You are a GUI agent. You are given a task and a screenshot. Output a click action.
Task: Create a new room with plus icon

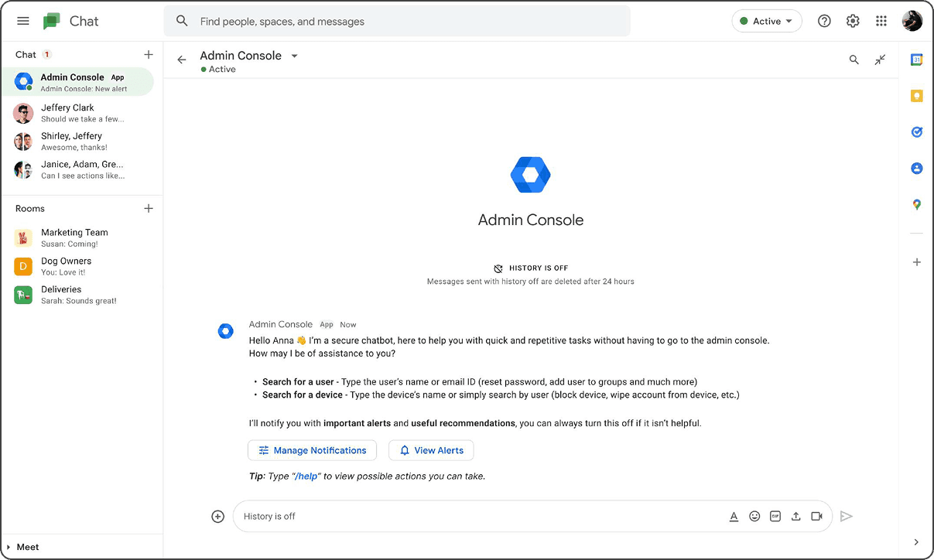149,208
